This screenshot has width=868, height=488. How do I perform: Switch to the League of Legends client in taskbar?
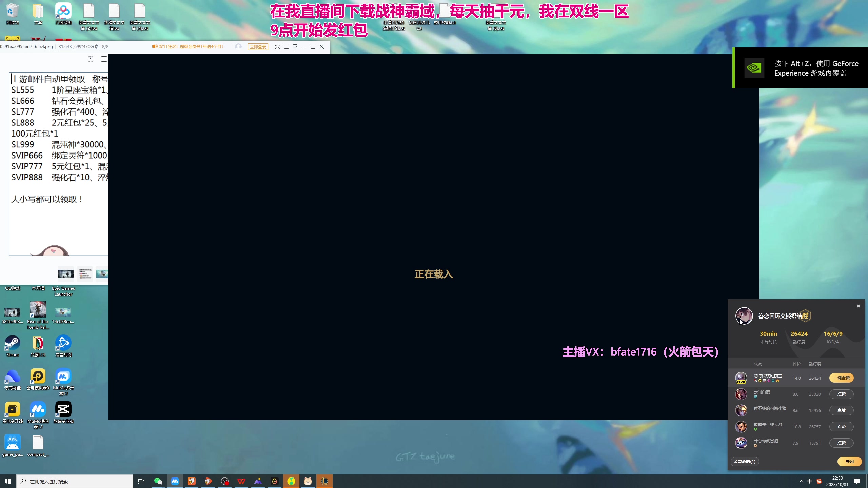(x=324, y=481)
